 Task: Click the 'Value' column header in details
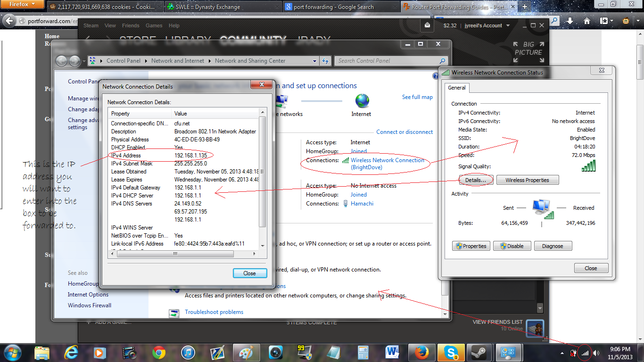pyautogui.click(x=215, y=114)
